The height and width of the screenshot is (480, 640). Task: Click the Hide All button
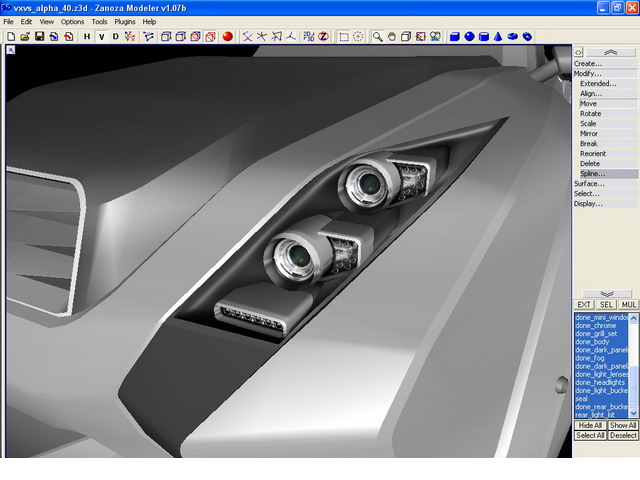(x=589, y=425)
